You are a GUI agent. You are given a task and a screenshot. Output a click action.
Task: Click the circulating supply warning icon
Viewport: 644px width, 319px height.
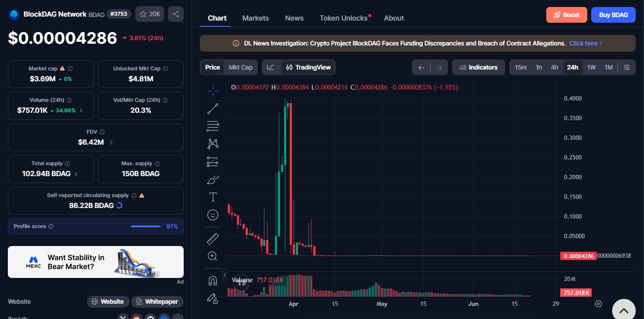coord(141,195)
